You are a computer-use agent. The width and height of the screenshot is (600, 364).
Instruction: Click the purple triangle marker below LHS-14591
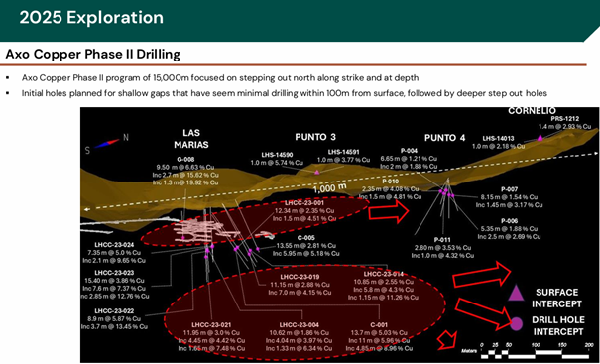click(316, 173)
